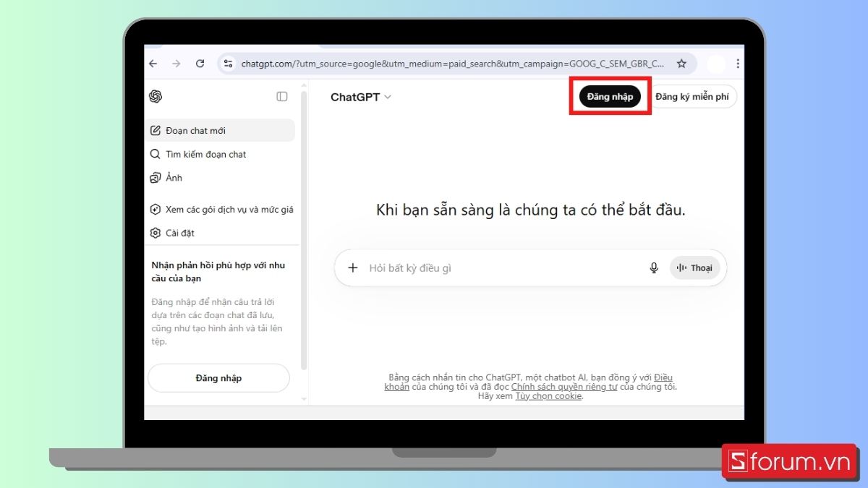
Task: Click the plus attach icon in prompt box
Action: click(353, 267)
